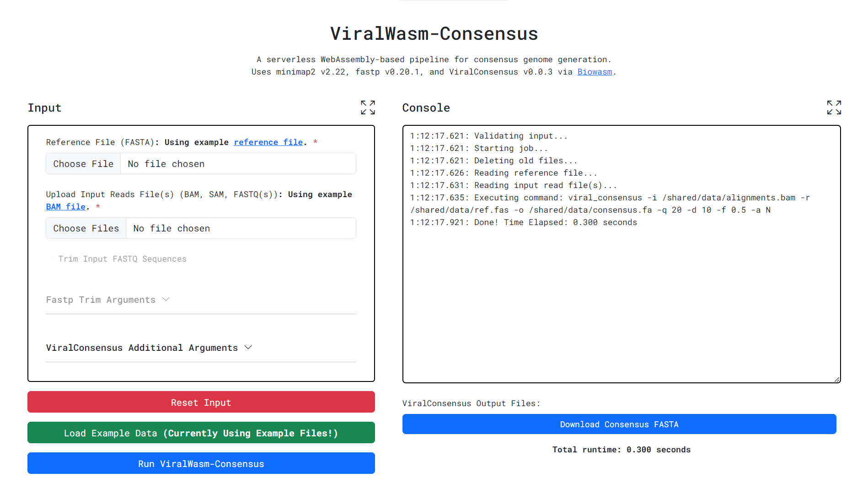The image size is (868, 494).
Task: Click the reference file 'No file chosen' field
Action: [238, 164]
